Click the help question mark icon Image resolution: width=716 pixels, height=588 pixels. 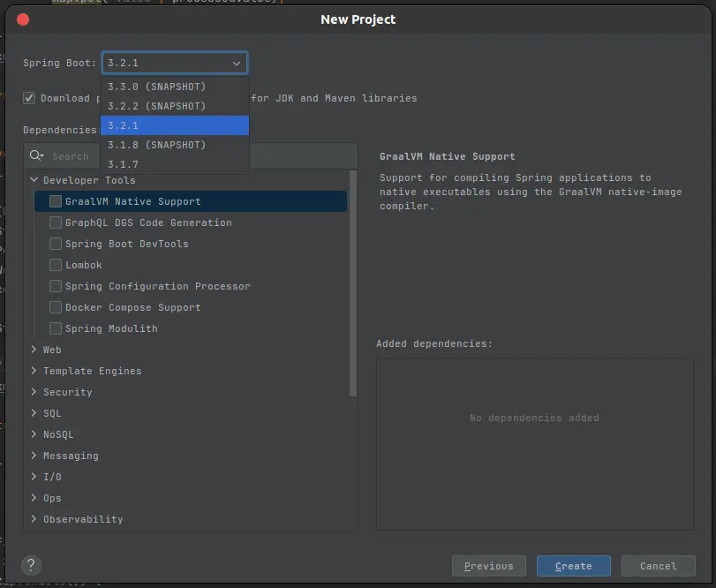(x=31, y=565)
